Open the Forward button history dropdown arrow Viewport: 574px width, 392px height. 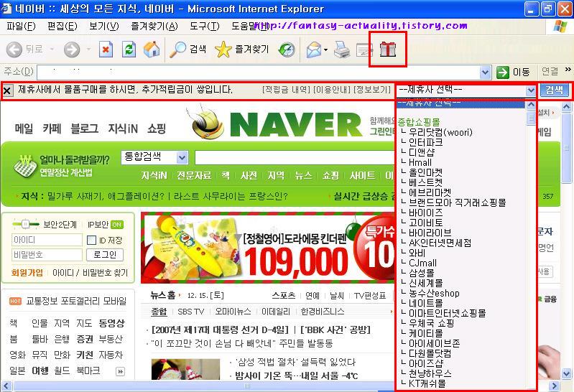(88, 49)
